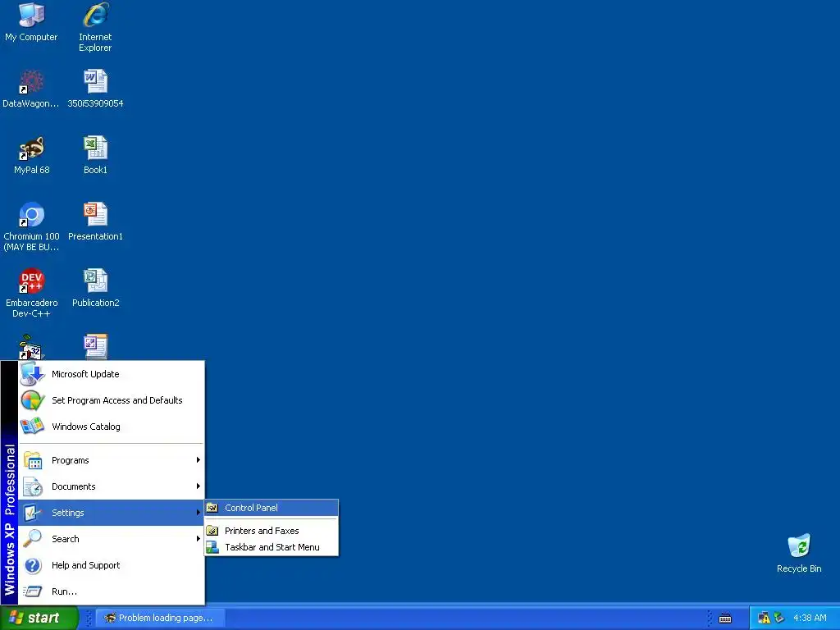Launch Run... from the Start menu
The height and width of the screenshot is (630, 840).
click(x=112, y=591)
